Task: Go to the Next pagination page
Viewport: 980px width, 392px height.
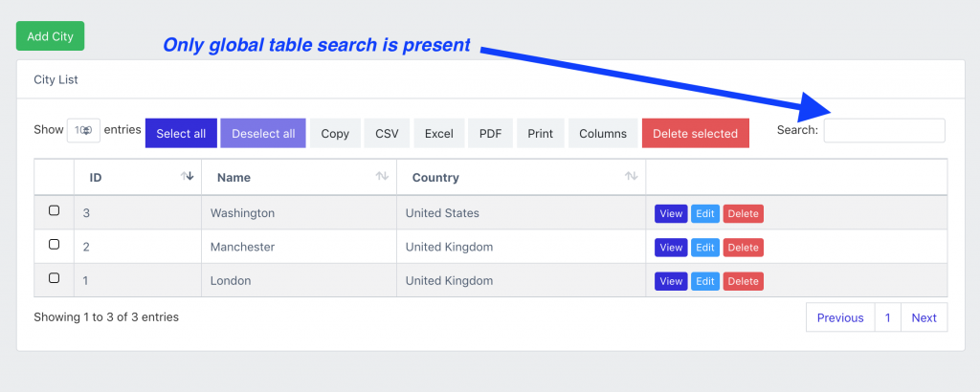Action: [924, 317]
